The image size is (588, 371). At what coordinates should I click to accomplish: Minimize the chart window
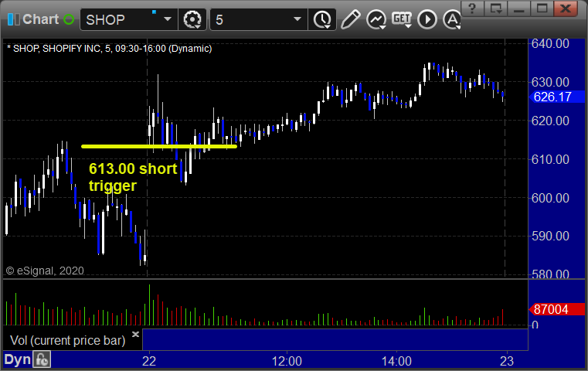coord(519,9)
